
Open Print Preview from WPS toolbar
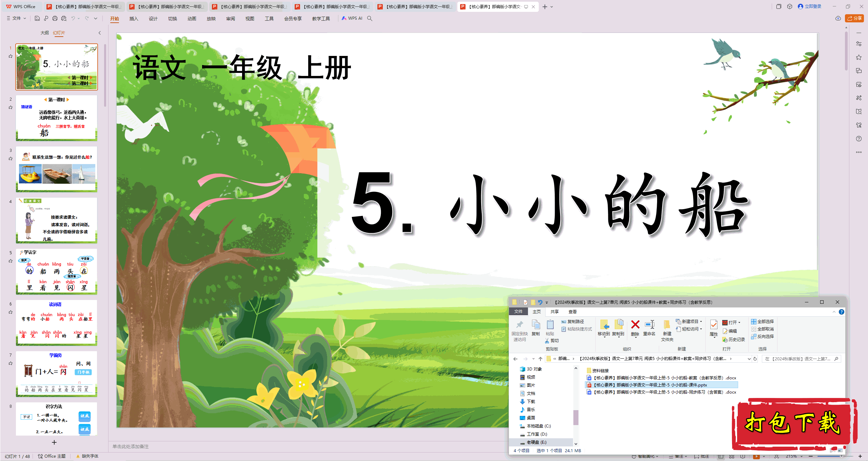click(x=64, y=18)
